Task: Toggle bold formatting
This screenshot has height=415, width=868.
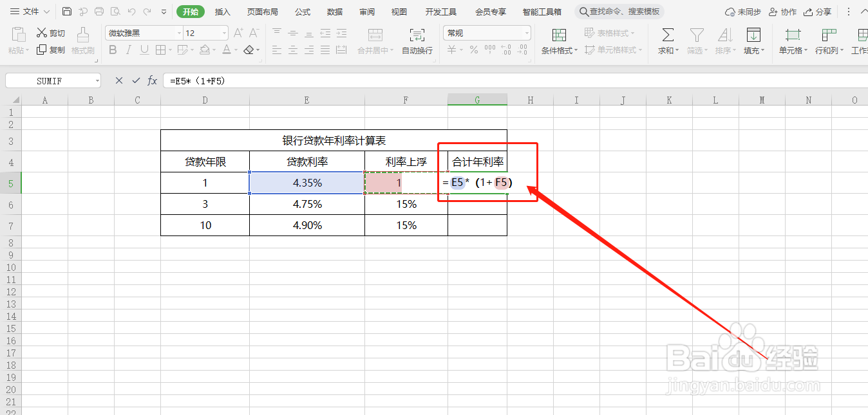Action: (113, 50)
